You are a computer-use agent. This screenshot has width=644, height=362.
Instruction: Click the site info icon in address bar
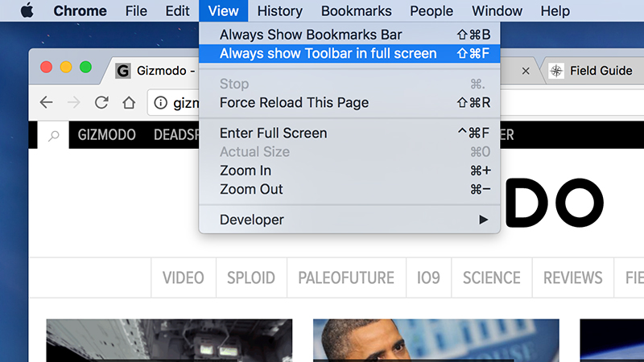(160, 103)
